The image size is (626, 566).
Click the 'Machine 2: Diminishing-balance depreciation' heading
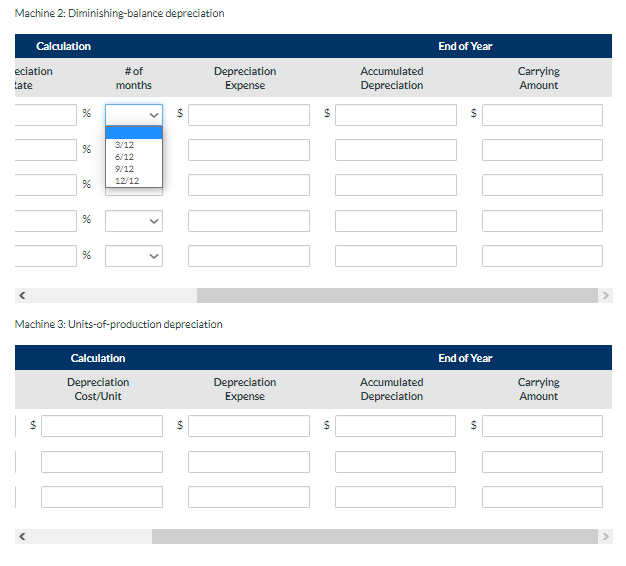pyautogui.click(x=119, y=13)
